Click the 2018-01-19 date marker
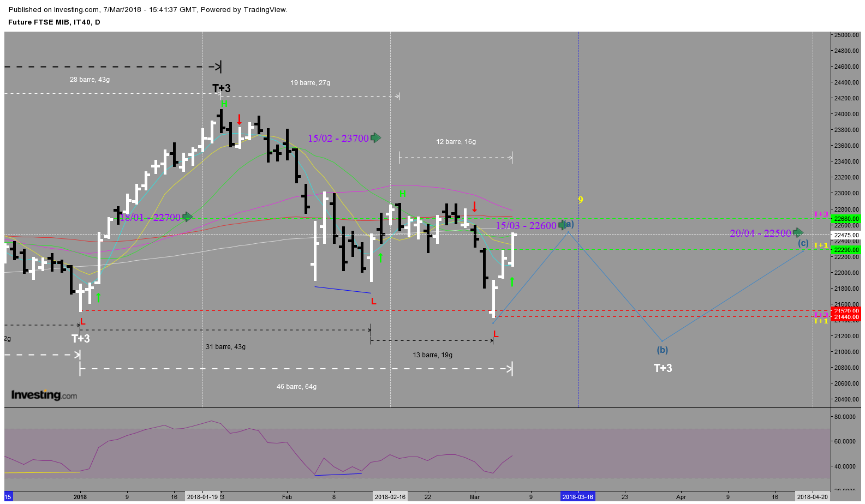 tap(202, 497)
